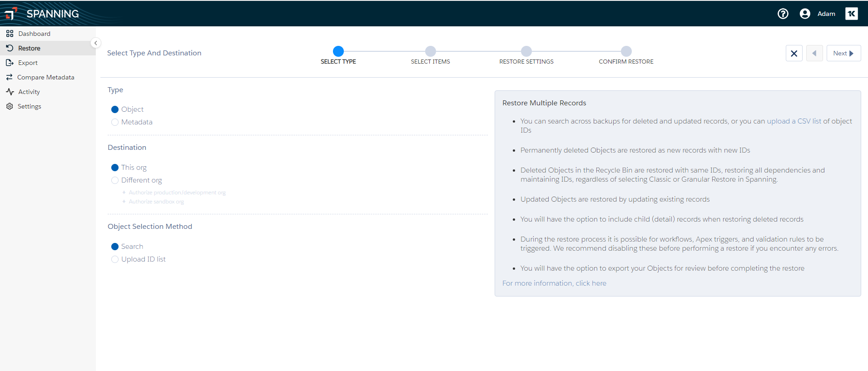Click the Restore circular arrow icon
Screen dimensions: 868x371
10,48
